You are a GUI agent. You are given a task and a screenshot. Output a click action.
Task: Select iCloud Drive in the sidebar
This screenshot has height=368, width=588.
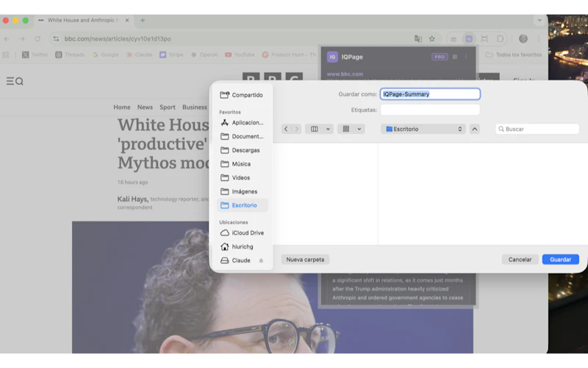click(x=243, y=233)
